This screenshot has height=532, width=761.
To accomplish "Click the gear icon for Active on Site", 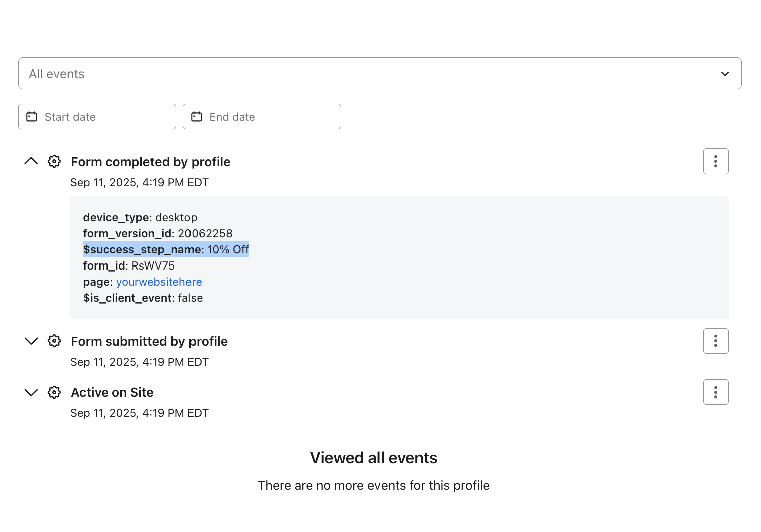I will (54, 392).
